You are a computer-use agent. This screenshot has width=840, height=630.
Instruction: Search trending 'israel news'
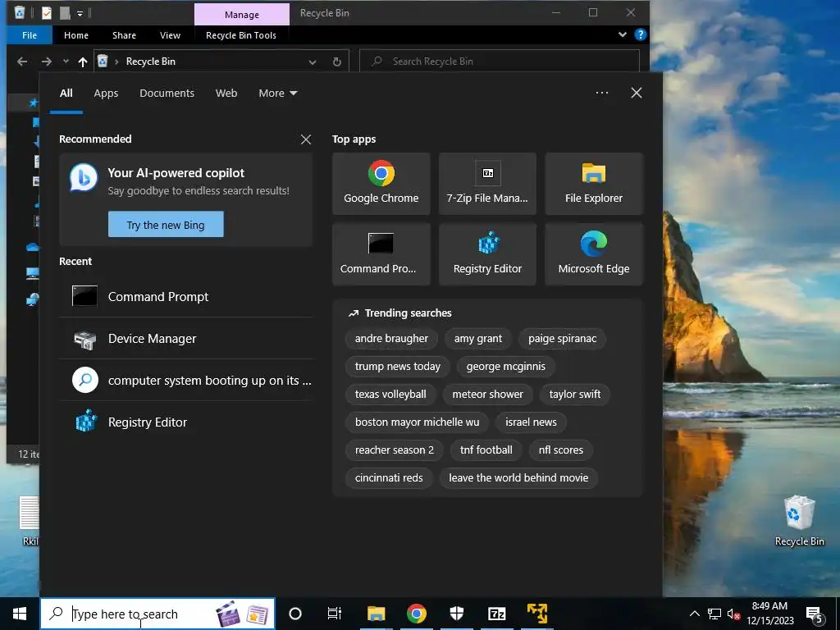coord(531,422)
